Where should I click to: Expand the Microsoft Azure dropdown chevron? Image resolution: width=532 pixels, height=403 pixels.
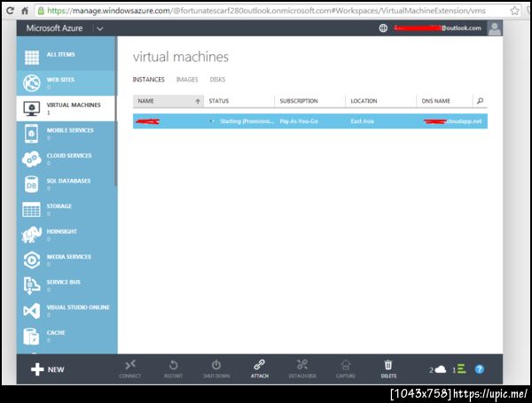click(x=99, y=28)
